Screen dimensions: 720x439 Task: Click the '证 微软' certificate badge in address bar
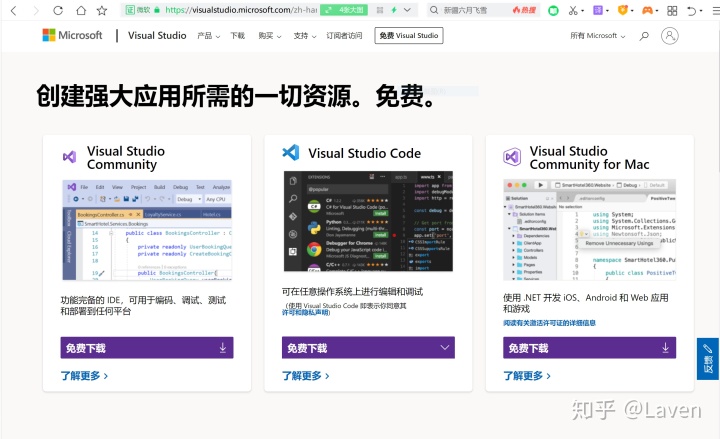138,10
